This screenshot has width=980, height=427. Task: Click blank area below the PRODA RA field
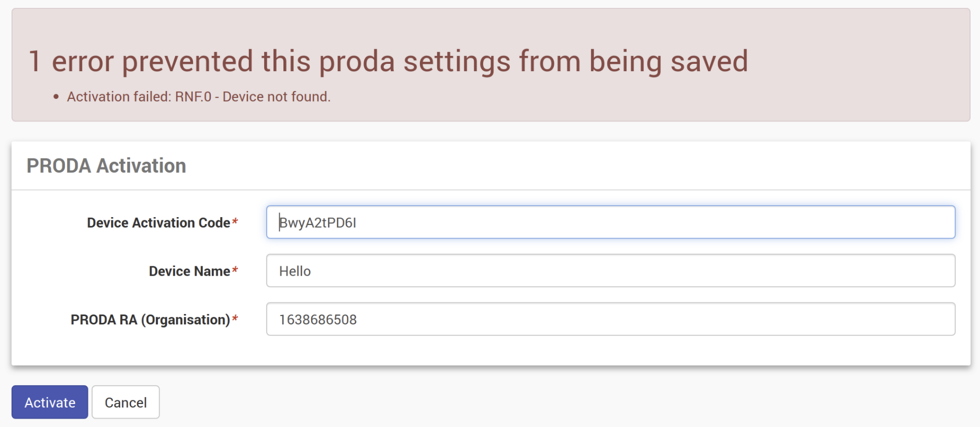523,351
